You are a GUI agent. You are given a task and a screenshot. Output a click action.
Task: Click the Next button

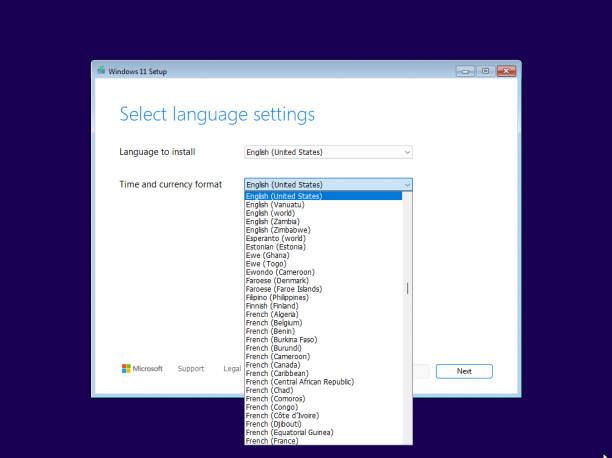[x=464, y=371]
